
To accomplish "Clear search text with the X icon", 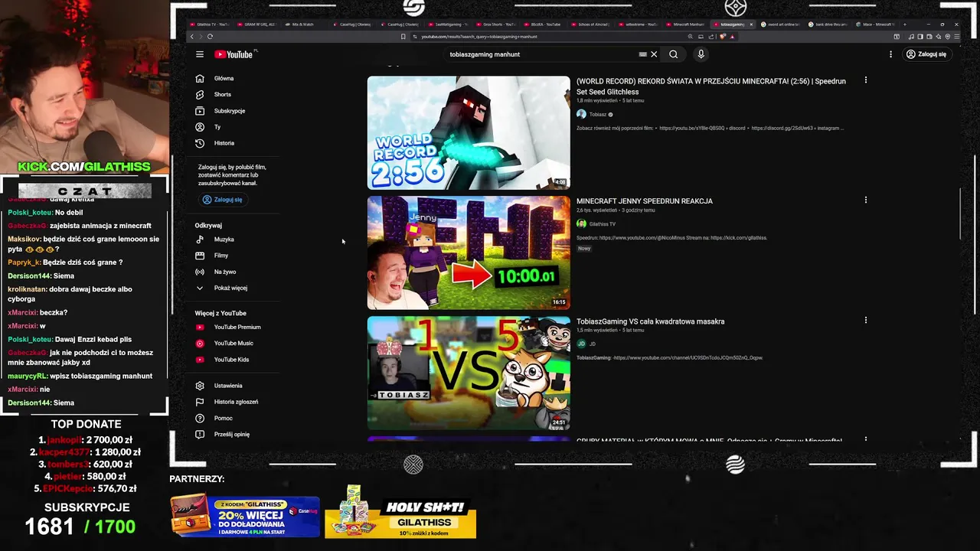I will 654,54.
